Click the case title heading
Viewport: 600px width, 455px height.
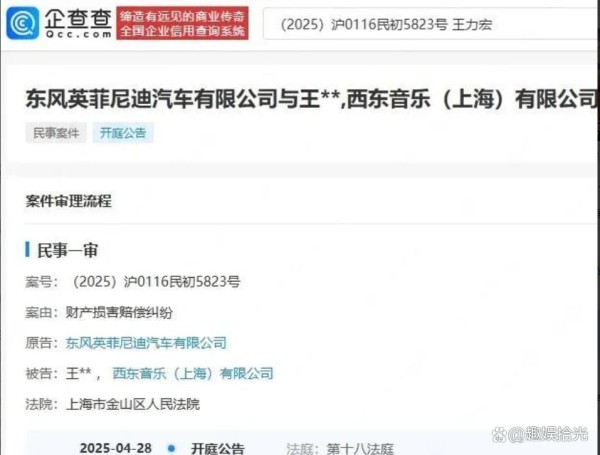pos(312,99)
